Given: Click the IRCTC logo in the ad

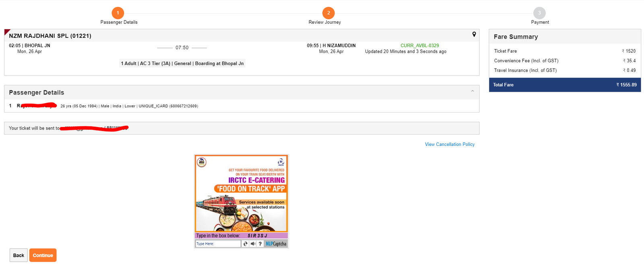Looking at the screenshot, I should 281,162.
